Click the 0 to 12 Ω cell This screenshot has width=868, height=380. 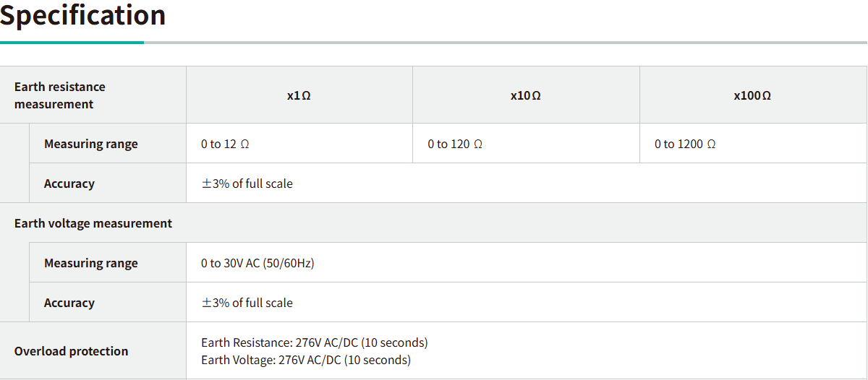click(x=225, y=144)
